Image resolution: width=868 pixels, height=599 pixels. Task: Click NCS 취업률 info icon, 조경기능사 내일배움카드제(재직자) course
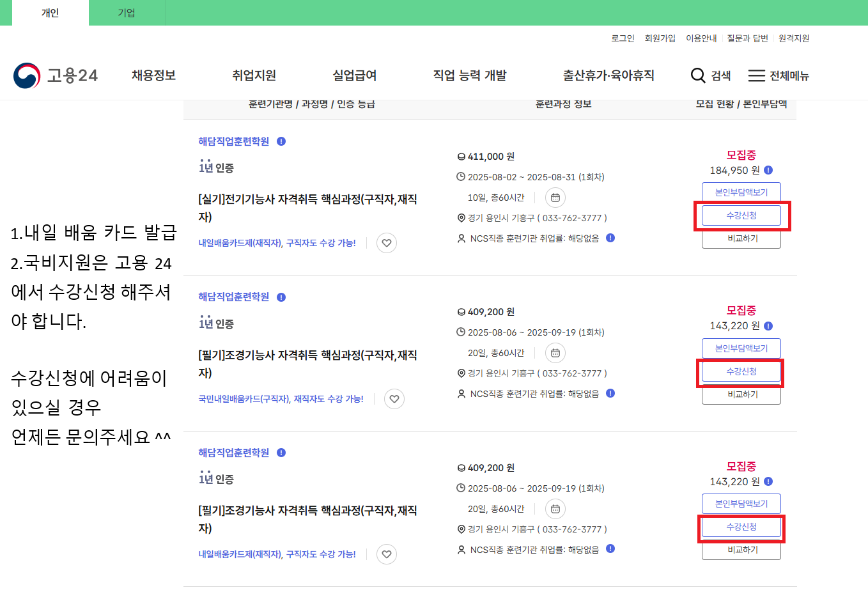(610, 548)
